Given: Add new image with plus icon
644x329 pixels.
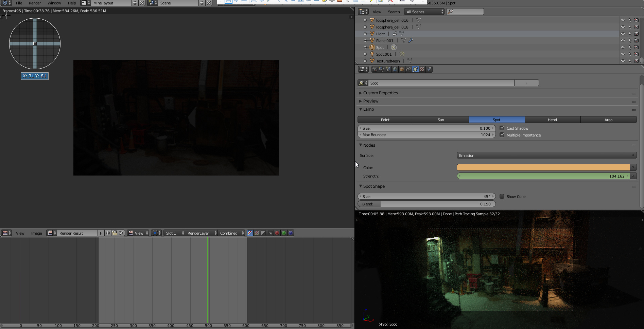Looking at the screenshot, I should [108, 233].
